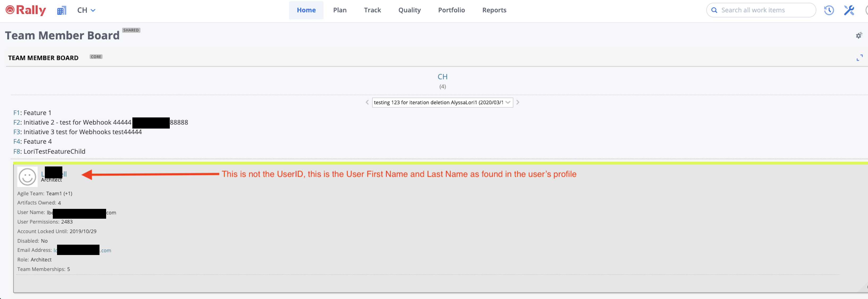Viewport: 868px width, 299px height.
Task: Expand Team Member Board to full screen
Action: [x=859, y=58]
